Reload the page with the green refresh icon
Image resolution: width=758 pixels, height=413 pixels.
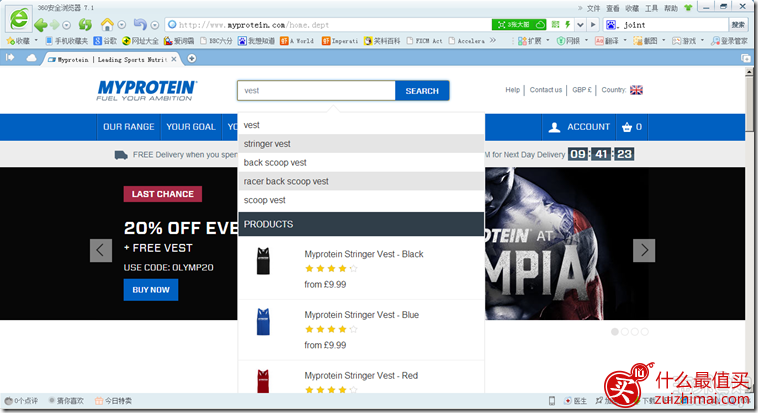click(86, 24)
